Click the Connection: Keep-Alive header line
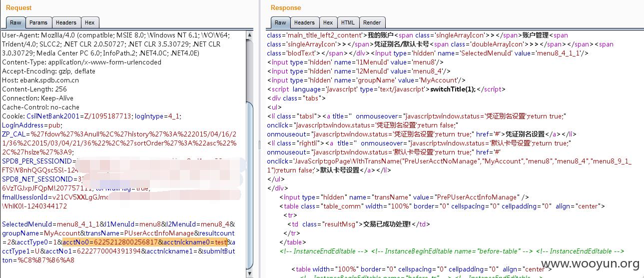Screen dimensions: 644x278 tap(37, 98)
